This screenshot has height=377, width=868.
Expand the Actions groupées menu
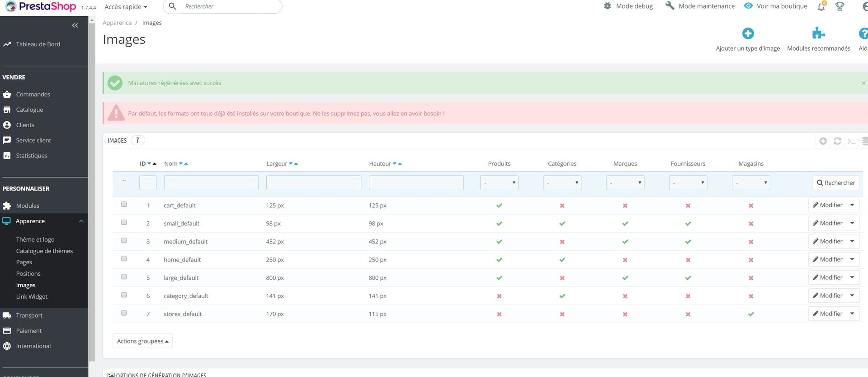click(142, 341)
